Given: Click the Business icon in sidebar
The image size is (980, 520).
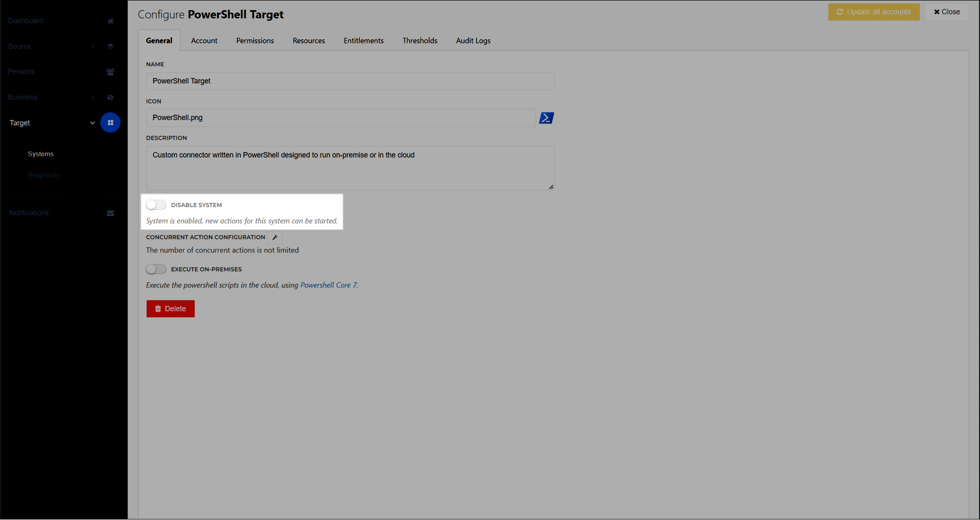Looking at the screenshot, I should point(110,97).
